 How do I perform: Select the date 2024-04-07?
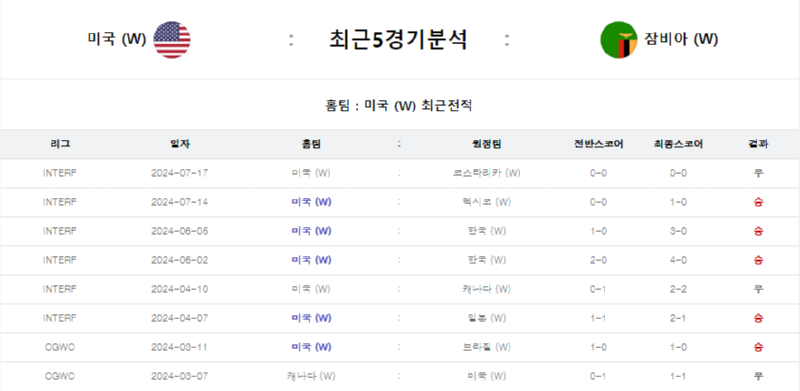tap(180, 319)
